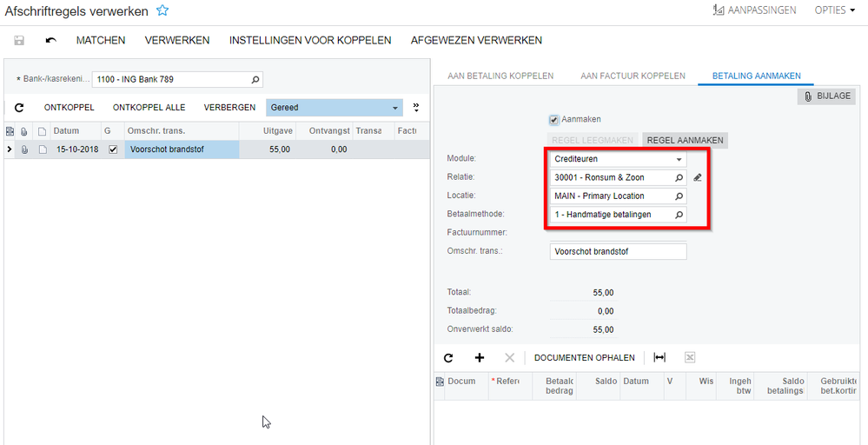Toggle the Aanmaken checkbox
The height and width of the screenshot is (445, 868).
tap(553, 119)
